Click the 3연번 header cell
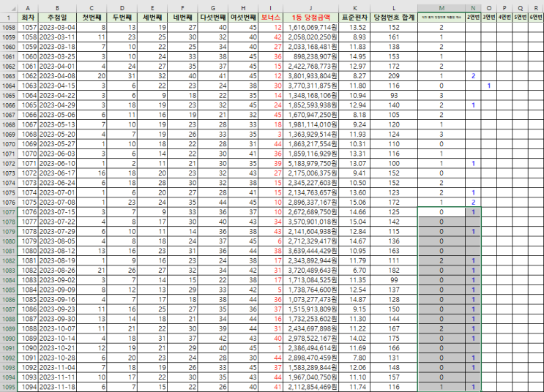The width and height of the screenshot is (544, 392). (489, 18)
